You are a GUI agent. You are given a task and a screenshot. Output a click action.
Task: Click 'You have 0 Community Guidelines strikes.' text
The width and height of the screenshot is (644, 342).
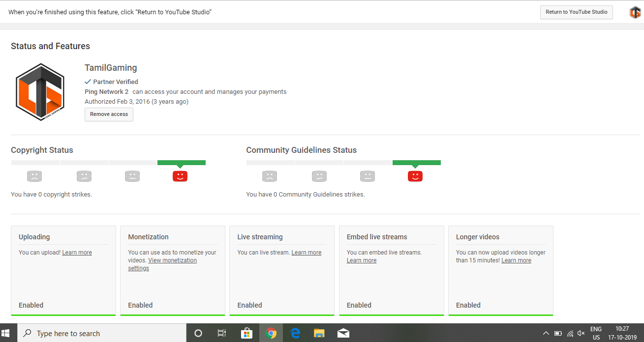[x=306, y=195]
